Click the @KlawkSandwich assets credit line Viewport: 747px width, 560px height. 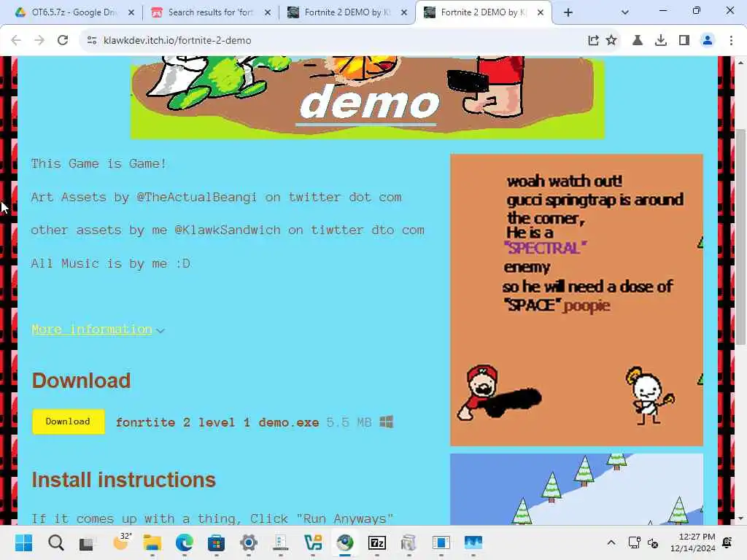[x=228, y=230]
